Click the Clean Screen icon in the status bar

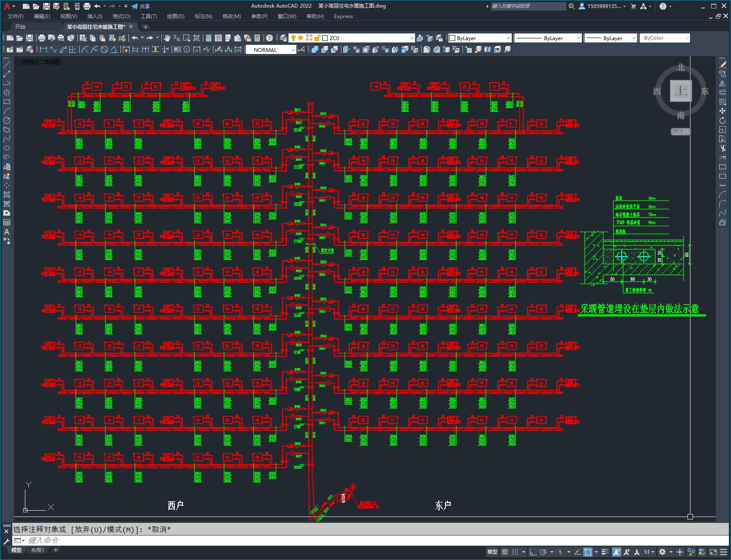pyautogui.click(x=713, y=552)
